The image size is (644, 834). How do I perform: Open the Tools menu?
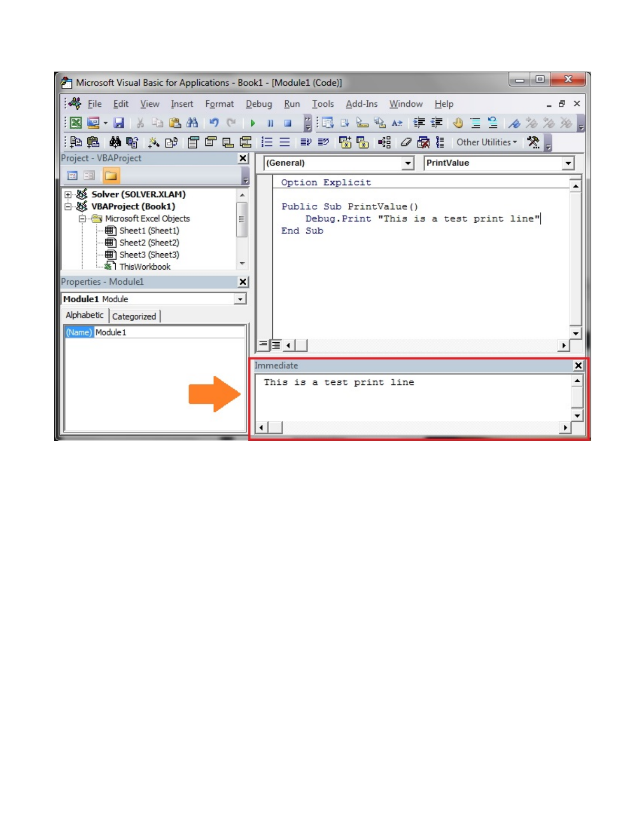pyautogui.click(x=323, y=104)
